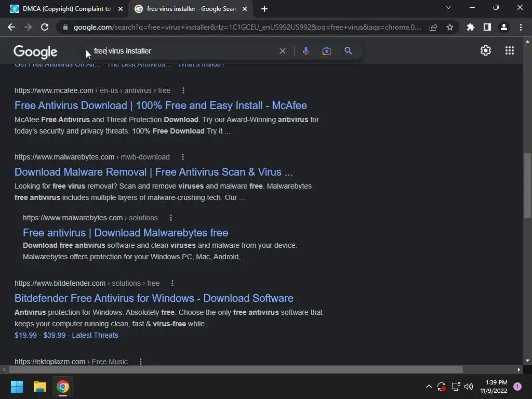
Task: Open the clock and date panel
Action: point(494,387)
